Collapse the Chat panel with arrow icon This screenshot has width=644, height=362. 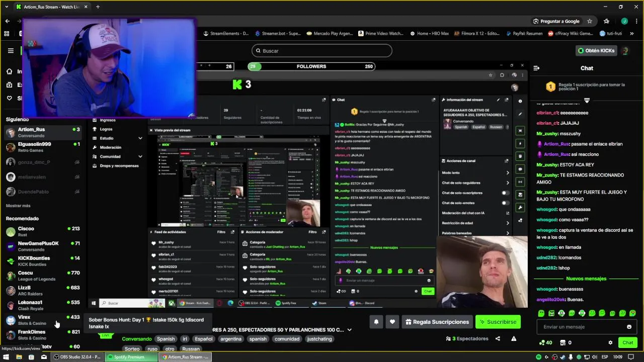pos(536,68)
